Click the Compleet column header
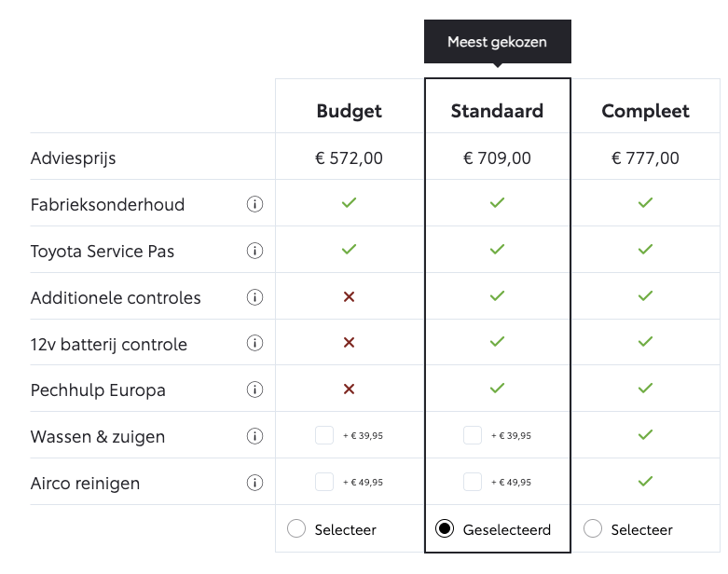The height and width of the screenshot is (574, 728). 645,111
